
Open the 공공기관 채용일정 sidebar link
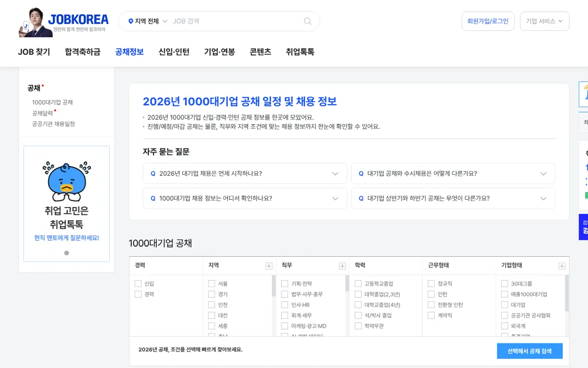click(53, 124)
